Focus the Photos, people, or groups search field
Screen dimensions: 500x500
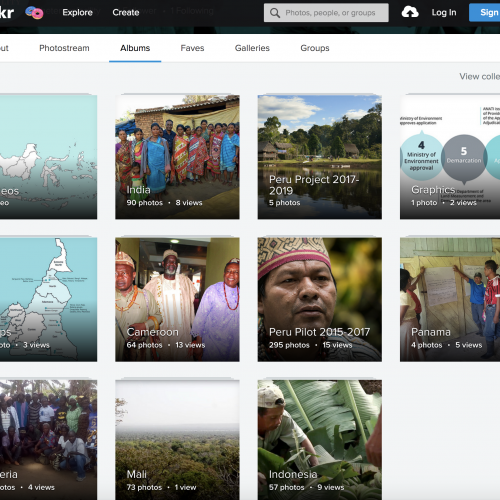click(326, 13)
